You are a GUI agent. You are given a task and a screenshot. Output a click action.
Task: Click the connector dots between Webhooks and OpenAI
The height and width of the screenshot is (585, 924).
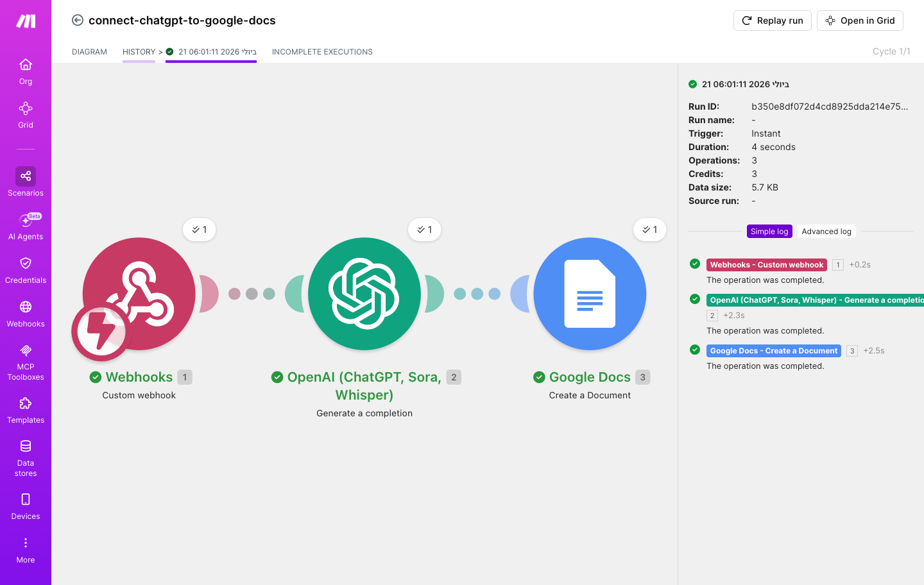point(252,294)
